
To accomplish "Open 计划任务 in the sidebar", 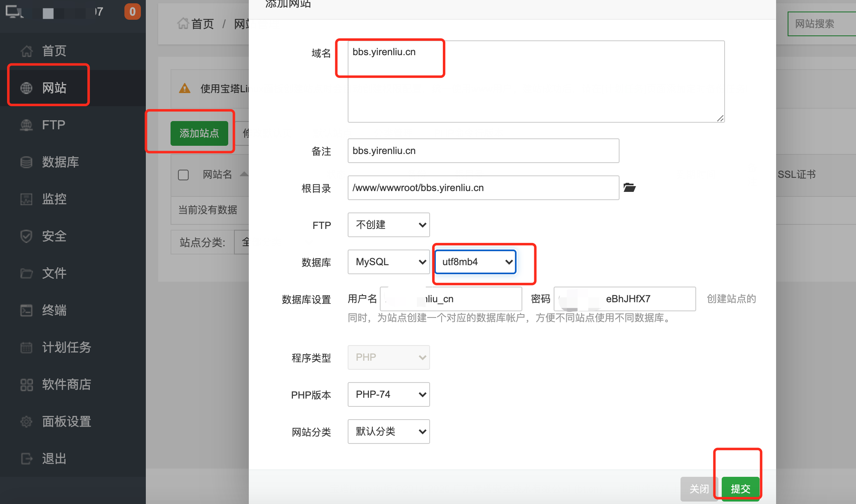I will click(x=66, y=347).
